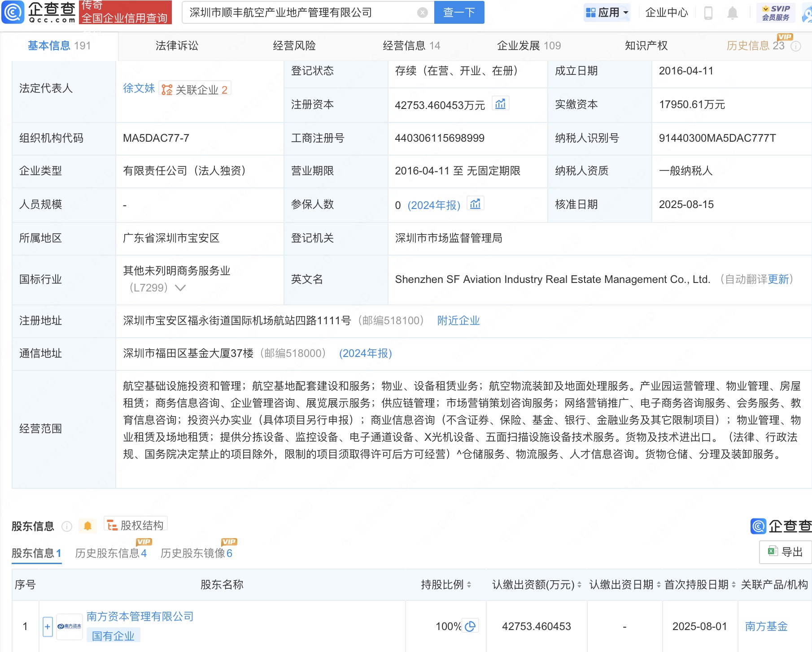Open 南方基金 related institution link
The width and height of the screenshot is (812, 652).
point(766,626)
